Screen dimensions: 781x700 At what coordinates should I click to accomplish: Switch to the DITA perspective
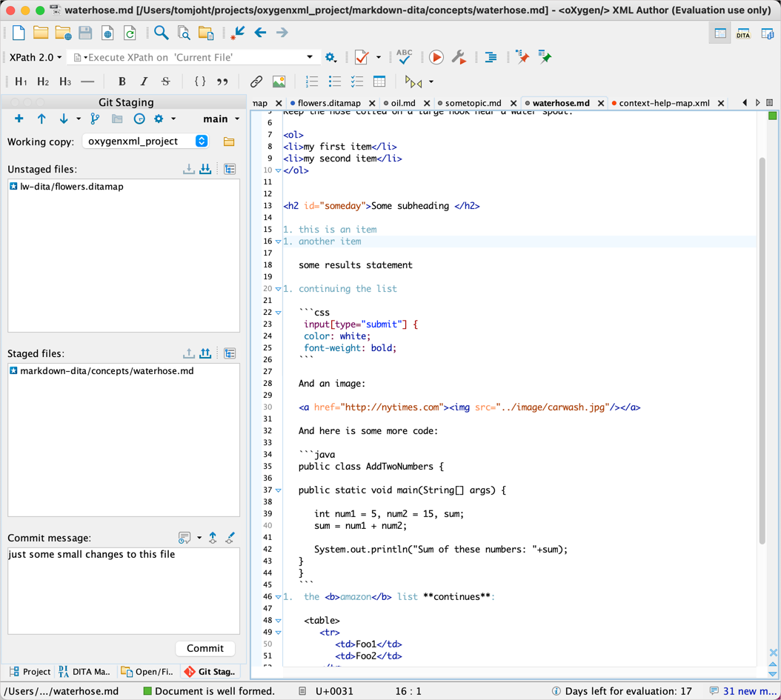coord(743,33)
